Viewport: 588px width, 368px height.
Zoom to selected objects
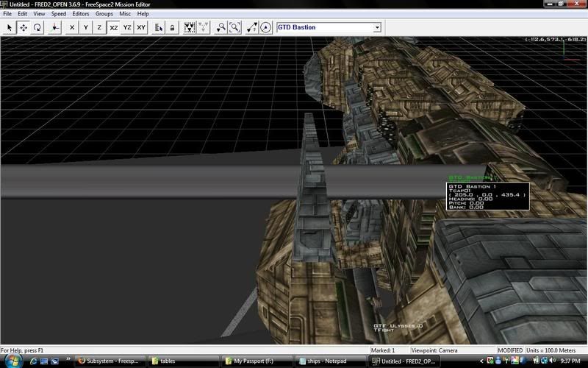pos(221,27)
